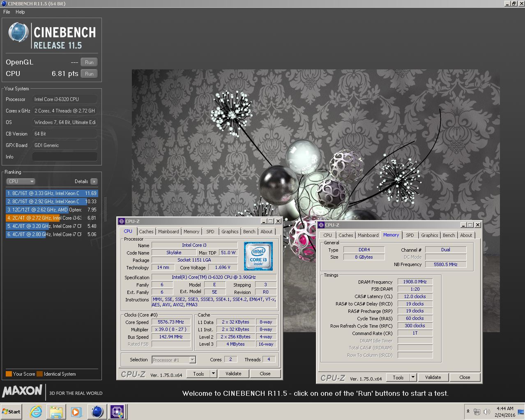Select Caches tab in right CPU-Z window

(x=345, y=235)
